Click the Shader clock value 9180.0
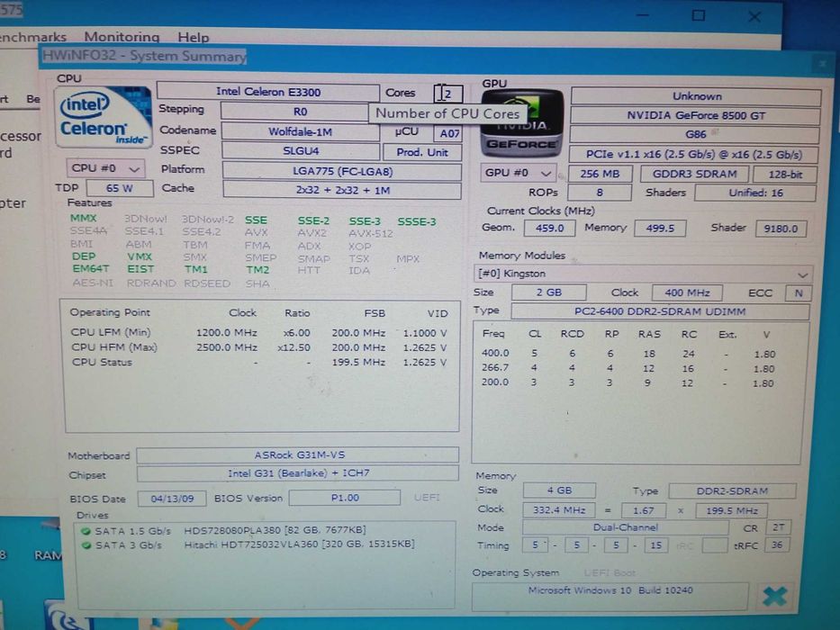Viewport: 840px width, 630px height. [781, 229]
